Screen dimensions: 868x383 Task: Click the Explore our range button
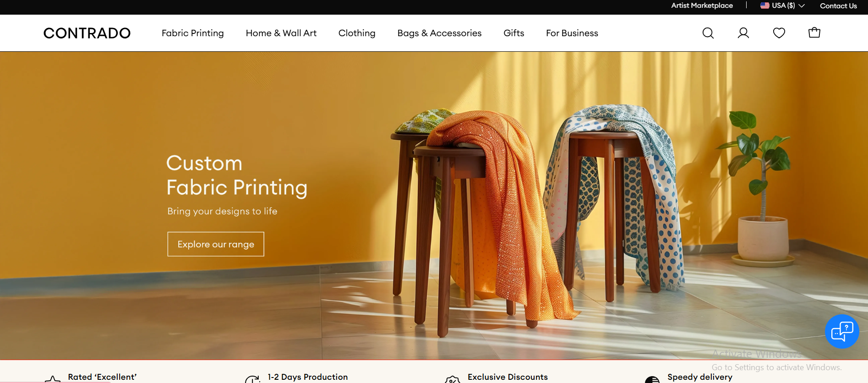216,244
